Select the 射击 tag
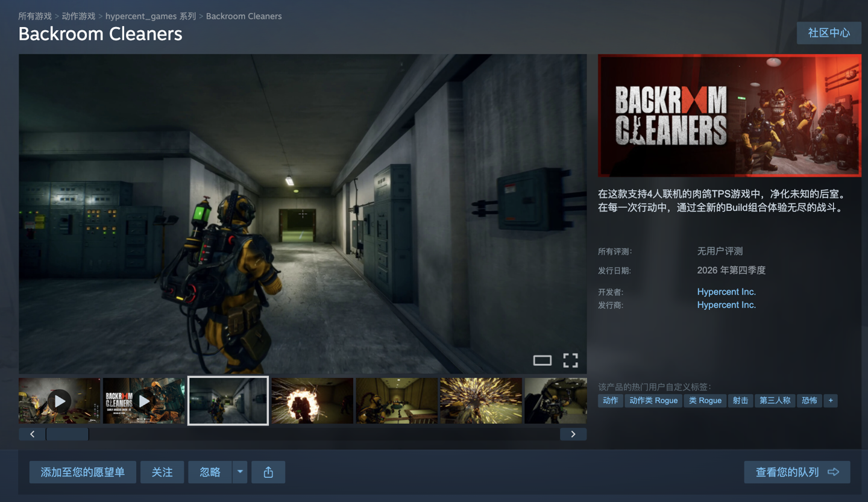Viewport: 868px width, 502px height. (x=740, y=401)
